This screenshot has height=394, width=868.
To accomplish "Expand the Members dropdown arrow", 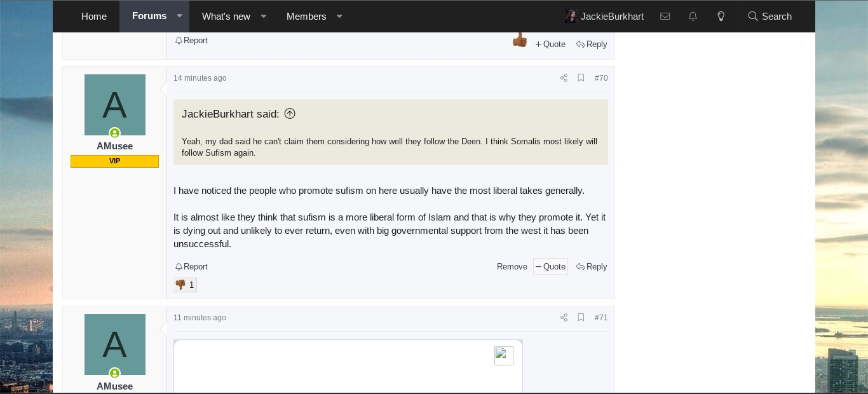I will pyautogui.click(x=339, y=17).
